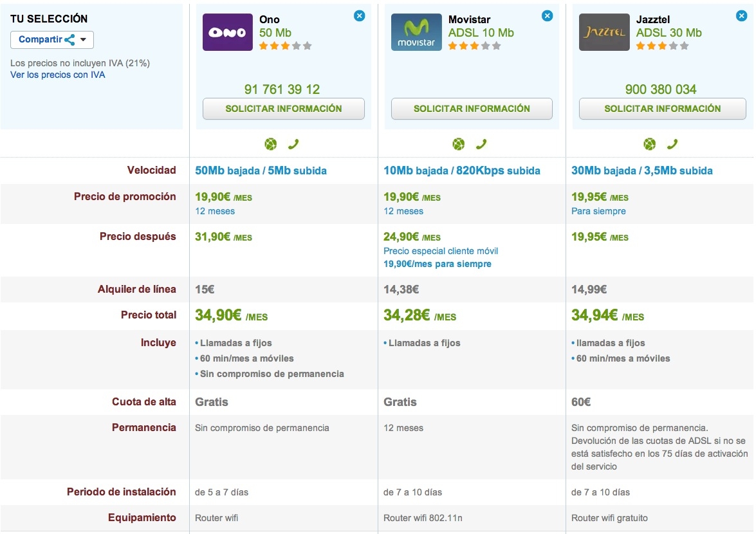The image size is (756, 534).
Task: Select '10Mb bajada / 820Kbps subida' speed text
Action: tap(462, 170)
